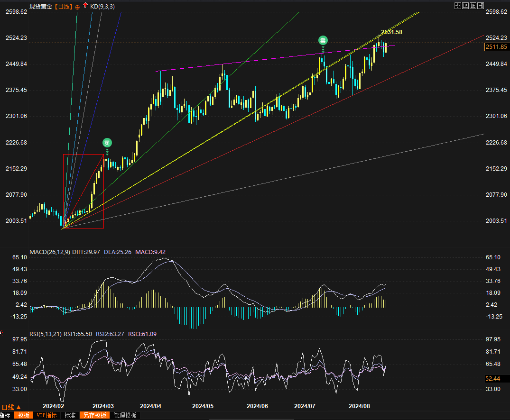Viewport: 510px width, 420px height.
Task: Toggle the 模板 template mode button
Action: (23, 415)
